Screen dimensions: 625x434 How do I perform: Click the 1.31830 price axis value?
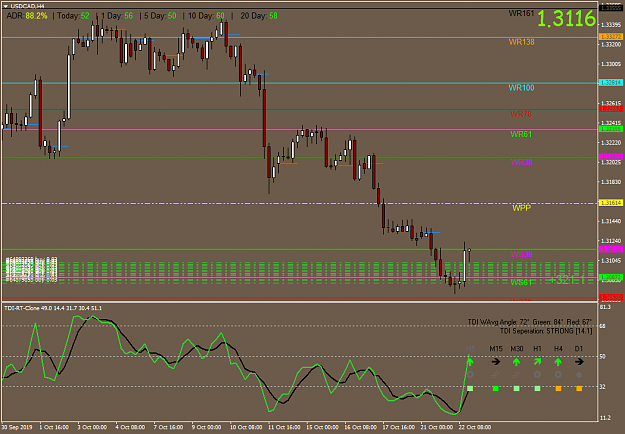point(611,182)
